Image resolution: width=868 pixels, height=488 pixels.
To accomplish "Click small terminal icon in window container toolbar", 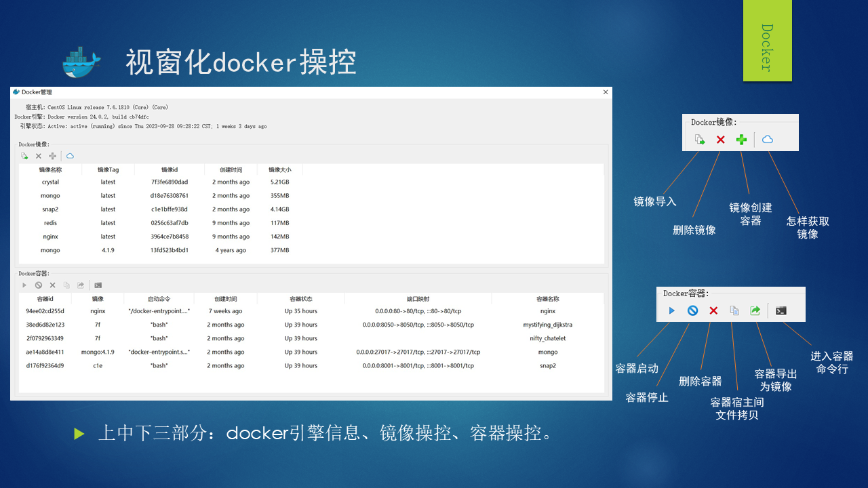I will pyautogui.click(x=98, y=285).
